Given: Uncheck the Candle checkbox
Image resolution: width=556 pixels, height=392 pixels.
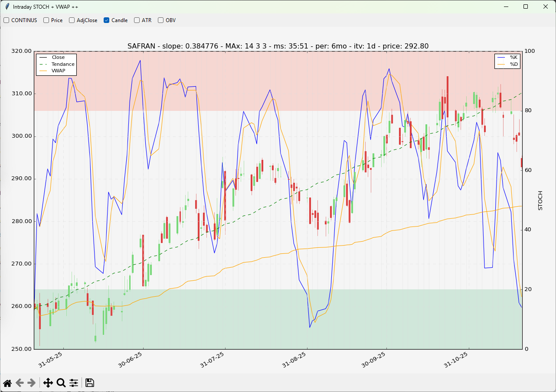Looking at the screenshot, I should click(107, 20).
